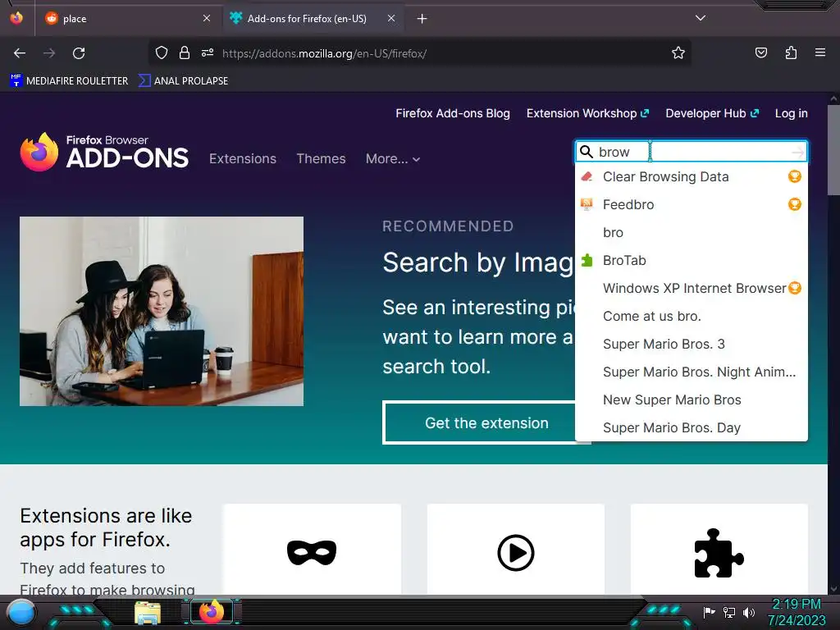This screenshot has width=840, height=630.
Task: Select Super Mario Bros. Night Anim... suggestion
Action: [691, 372]
